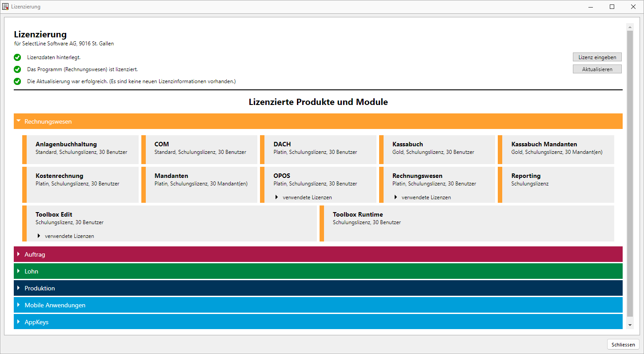The height and width of the screenshot is (354, 644).
Task: Select the DACH module card title
Action: [x=282, y=144]
